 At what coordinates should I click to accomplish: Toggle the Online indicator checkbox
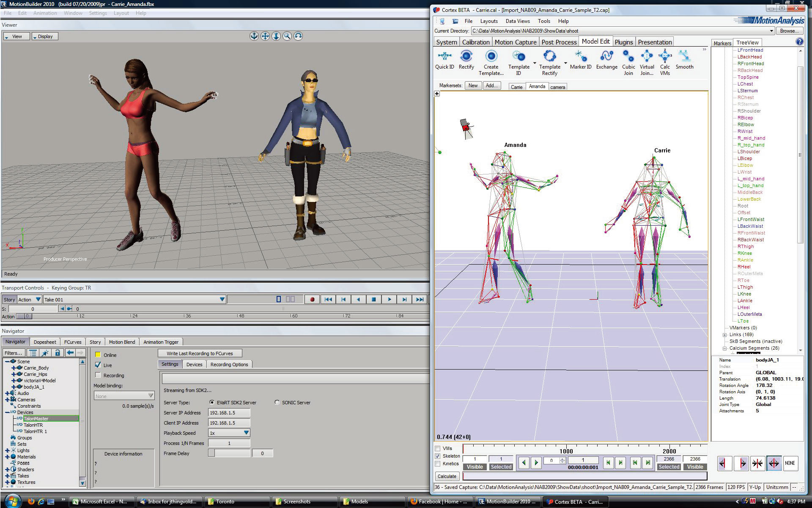(x=98, y=355)
